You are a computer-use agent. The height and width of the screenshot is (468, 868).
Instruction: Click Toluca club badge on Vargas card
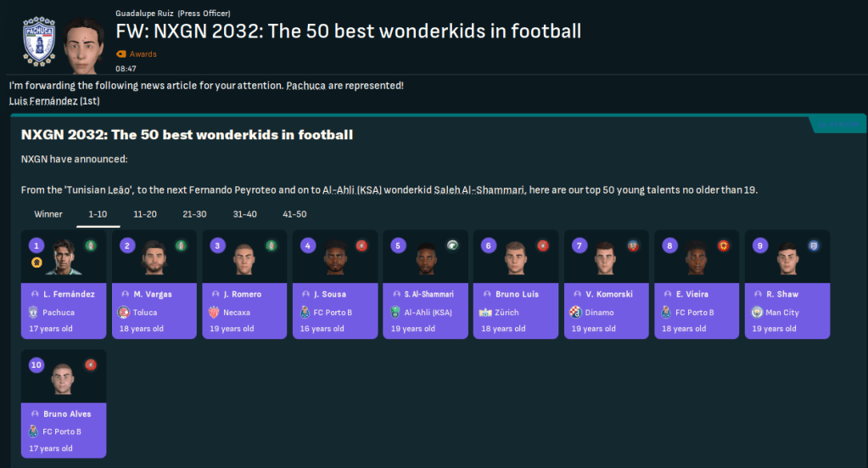click(124, 313)
